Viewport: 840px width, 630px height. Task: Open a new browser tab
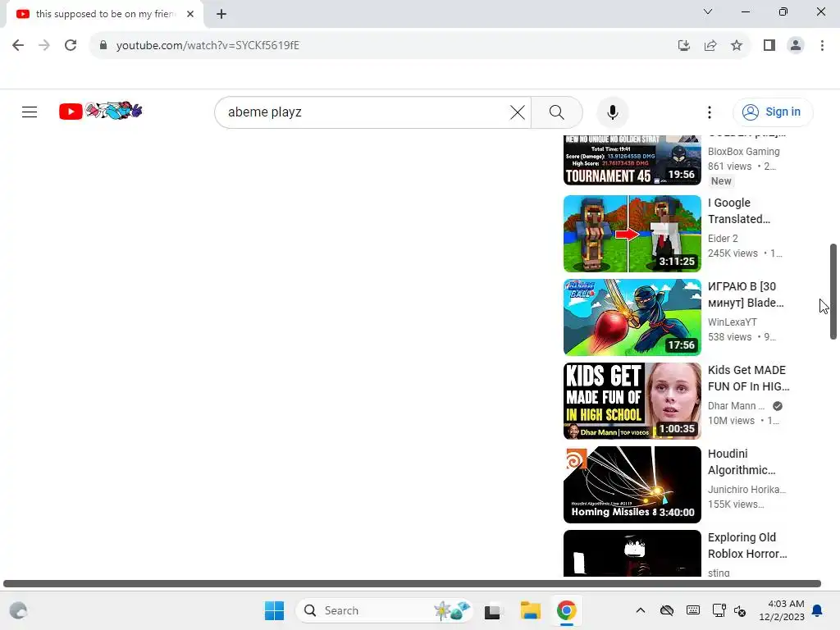point(221,14)
